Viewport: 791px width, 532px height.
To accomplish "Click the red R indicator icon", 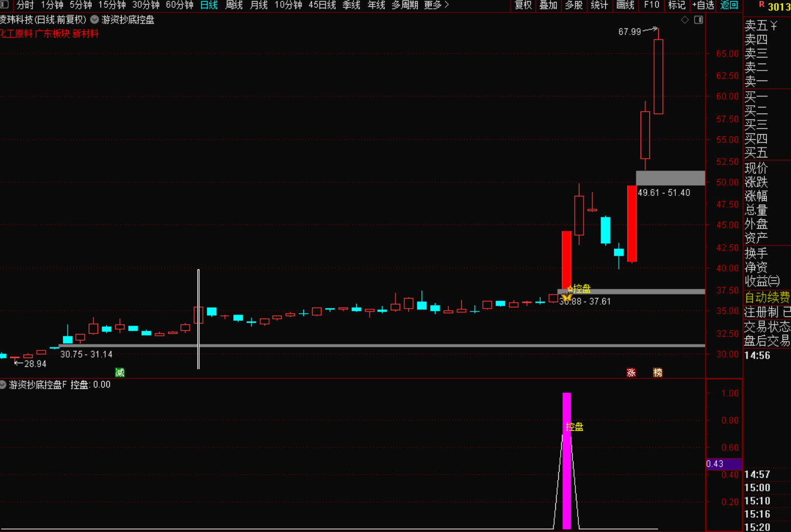I will click(762, 5).
